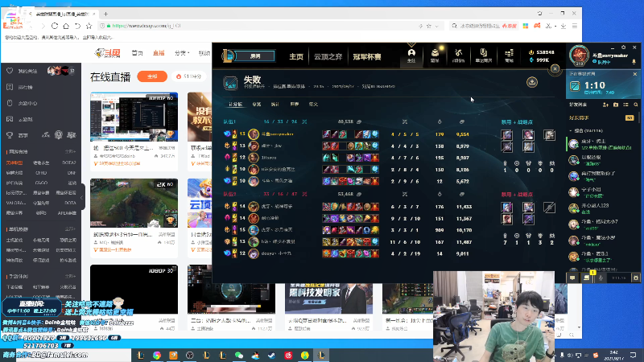Click the browser reload icon
The image size is (644, 362).
[55, 26]
